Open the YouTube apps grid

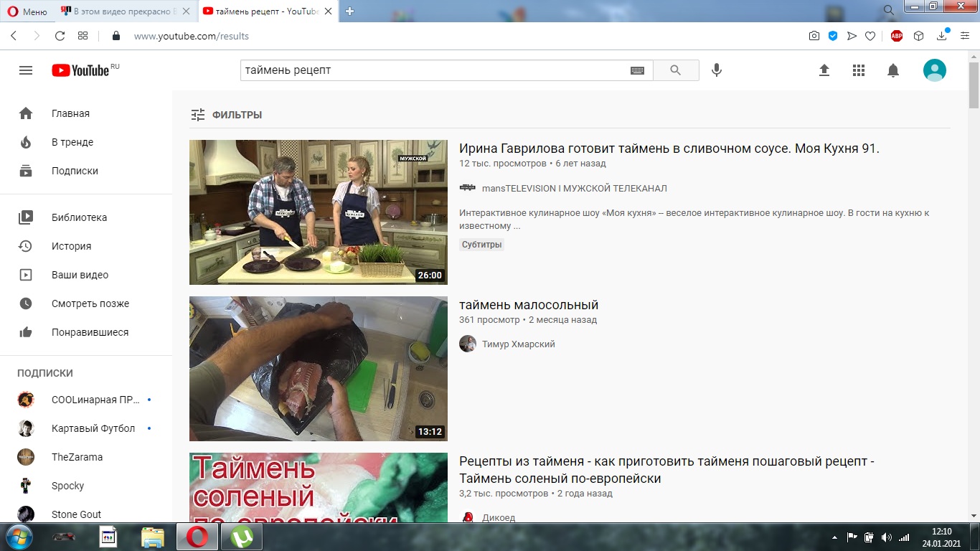[859, 70]
